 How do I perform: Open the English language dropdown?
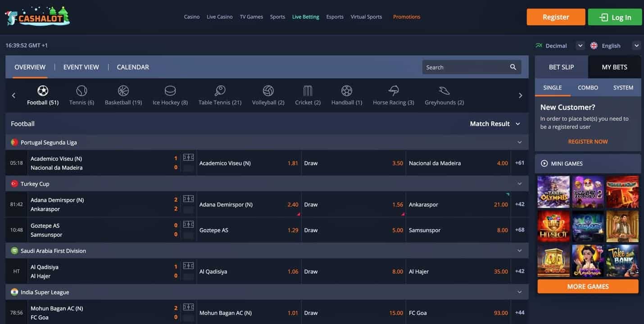pyautogui.click(x=636, y=45)
